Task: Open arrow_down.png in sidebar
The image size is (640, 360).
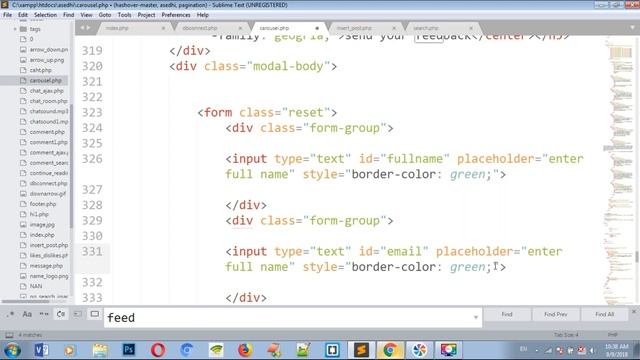Action: [49, 49]
